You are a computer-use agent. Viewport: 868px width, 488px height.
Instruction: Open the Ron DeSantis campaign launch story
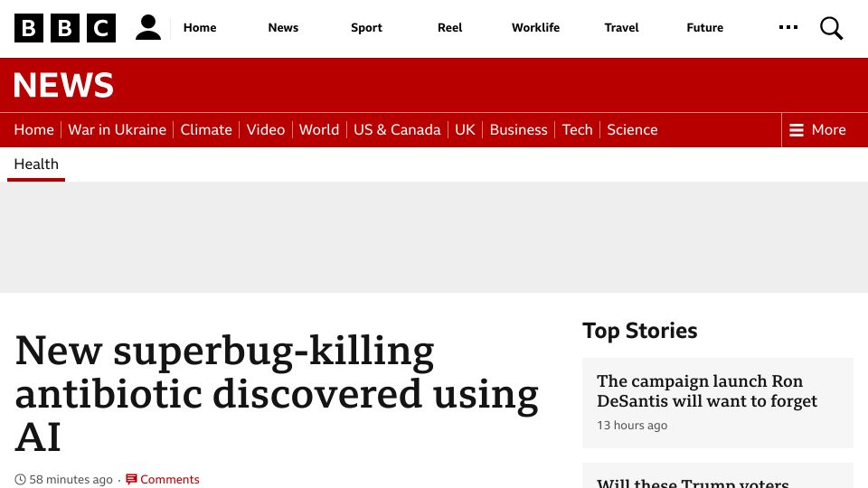pos(707,391)
